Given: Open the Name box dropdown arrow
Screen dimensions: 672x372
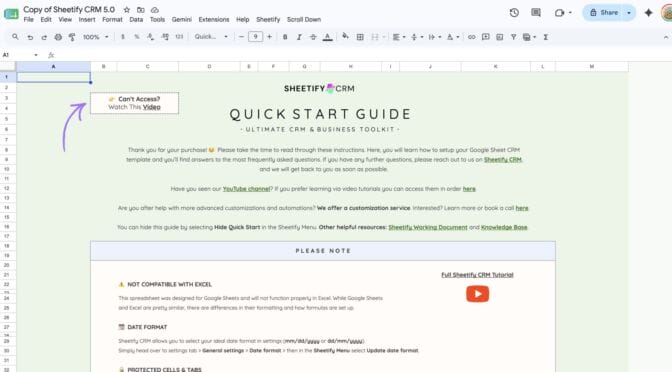Looking at the screenshot, I should coord(36,55).
